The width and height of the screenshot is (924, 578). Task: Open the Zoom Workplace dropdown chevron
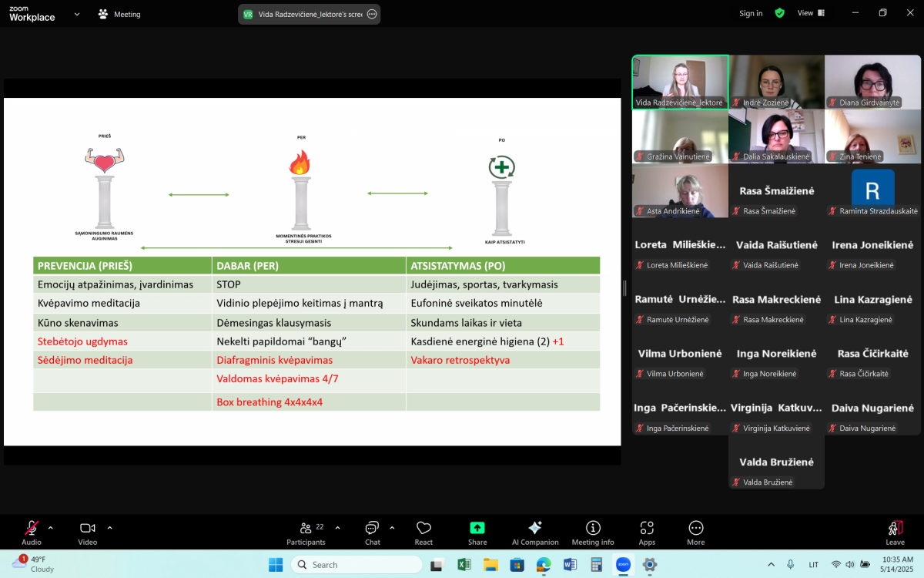point(76,14)
